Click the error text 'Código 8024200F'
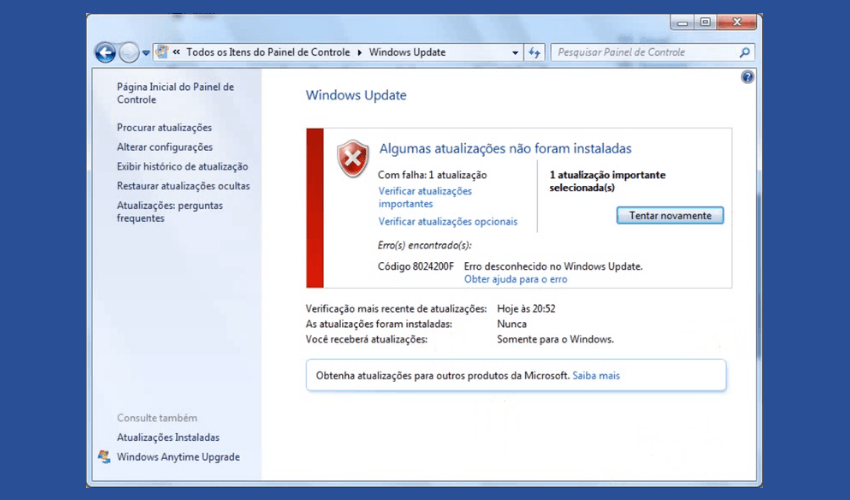 pos(416,266)
